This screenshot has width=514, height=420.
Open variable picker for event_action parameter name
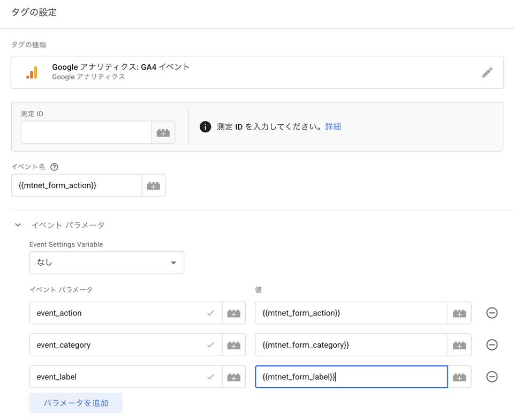(234, 313)
